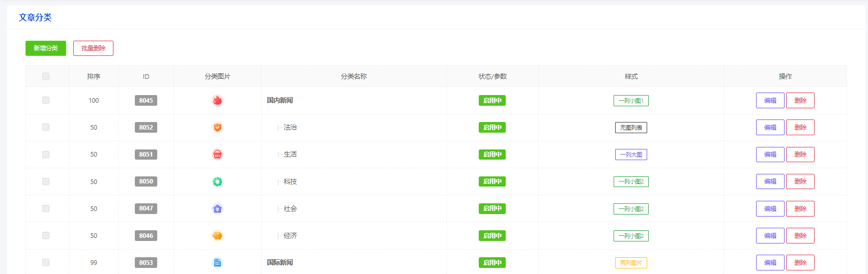868x274 pixels.
Task: Click the green aperture icon for 科技
Action: 217,181
